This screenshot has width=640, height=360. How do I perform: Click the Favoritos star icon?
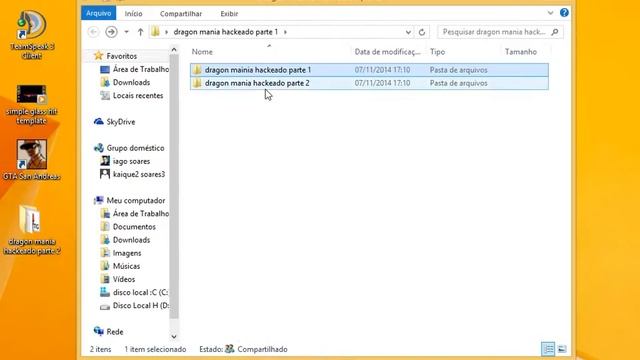[98, 56]
